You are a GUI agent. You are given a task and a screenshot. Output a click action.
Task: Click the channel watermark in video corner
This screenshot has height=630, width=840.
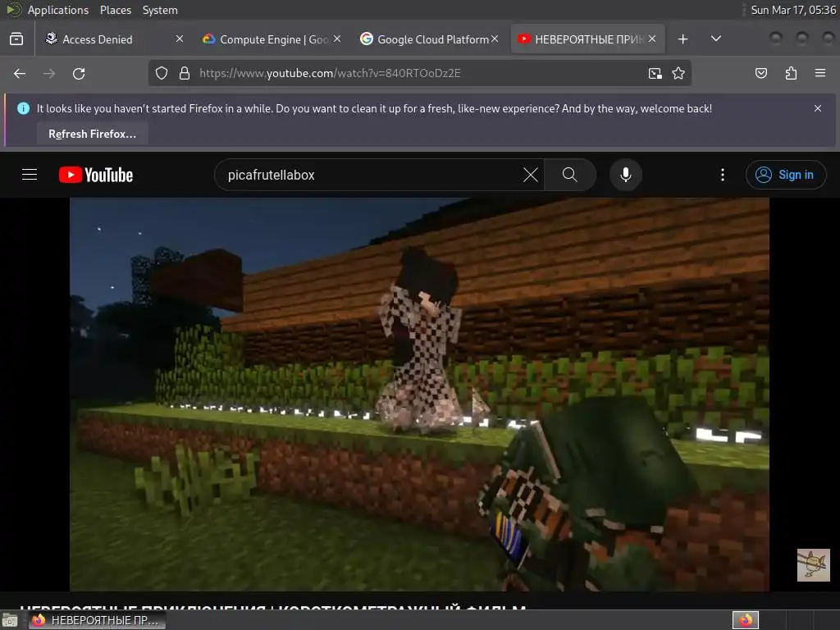[x=813, y=564]
